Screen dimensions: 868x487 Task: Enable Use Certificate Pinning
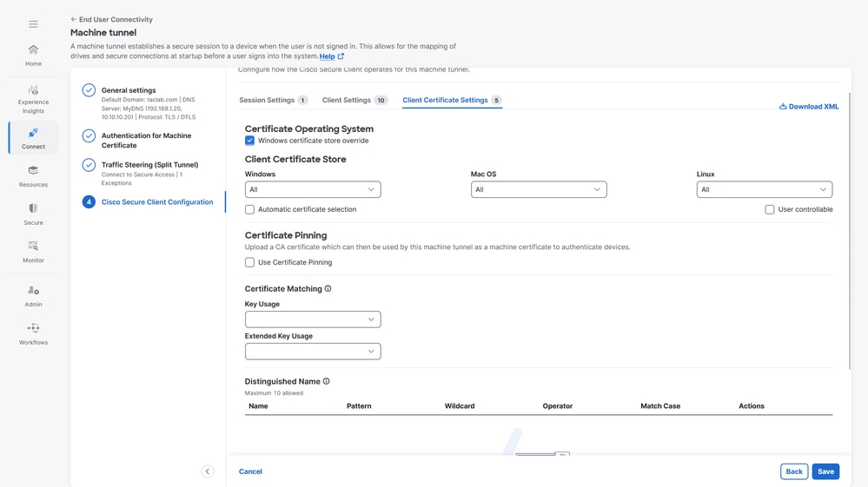point(249,262)
